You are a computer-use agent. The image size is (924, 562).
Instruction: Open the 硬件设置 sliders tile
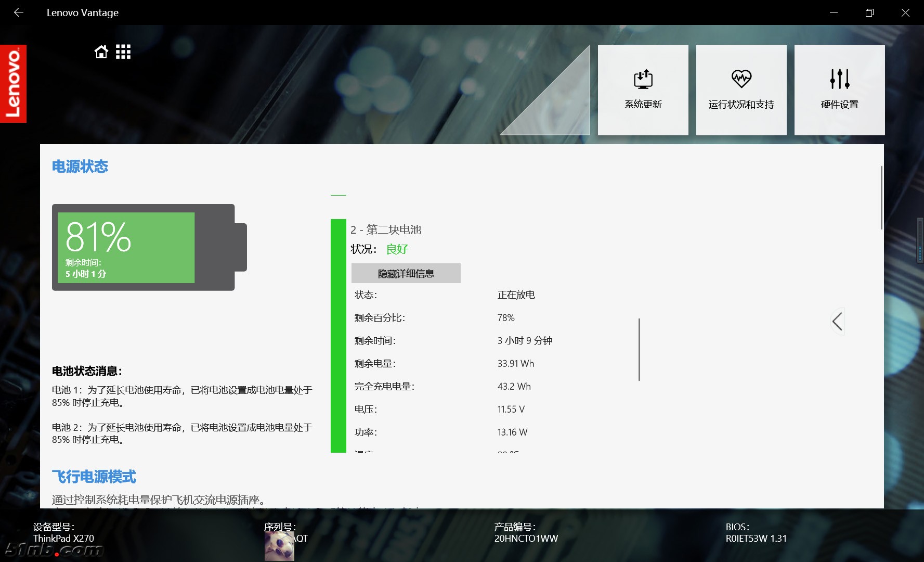coord(839,90)
